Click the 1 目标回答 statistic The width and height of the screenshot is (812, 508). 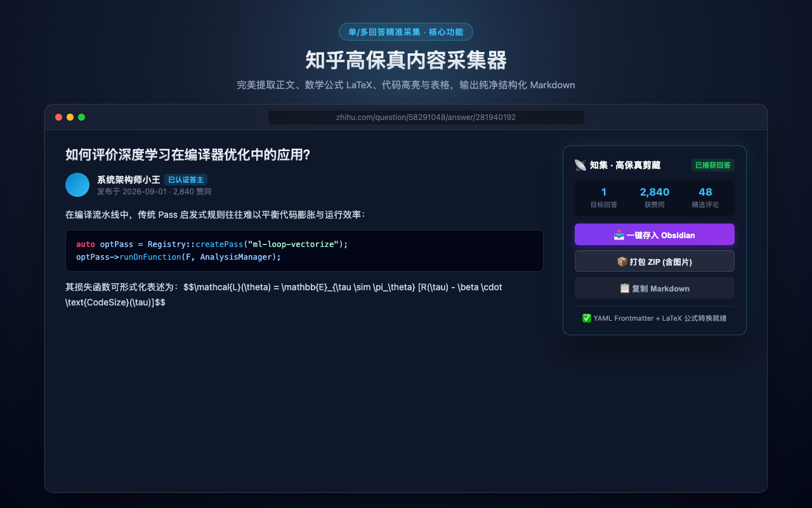pos(604,197)
